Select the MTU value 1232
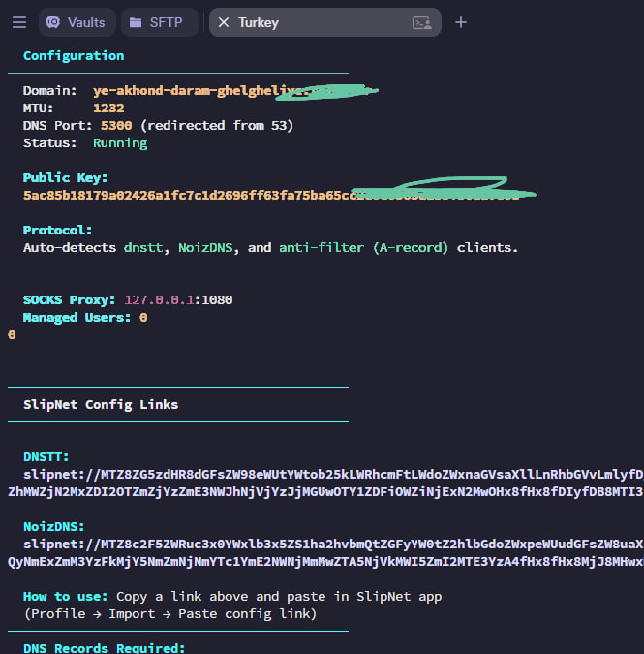The height and width of the screenshot is (654, 644). click(108, 109)
